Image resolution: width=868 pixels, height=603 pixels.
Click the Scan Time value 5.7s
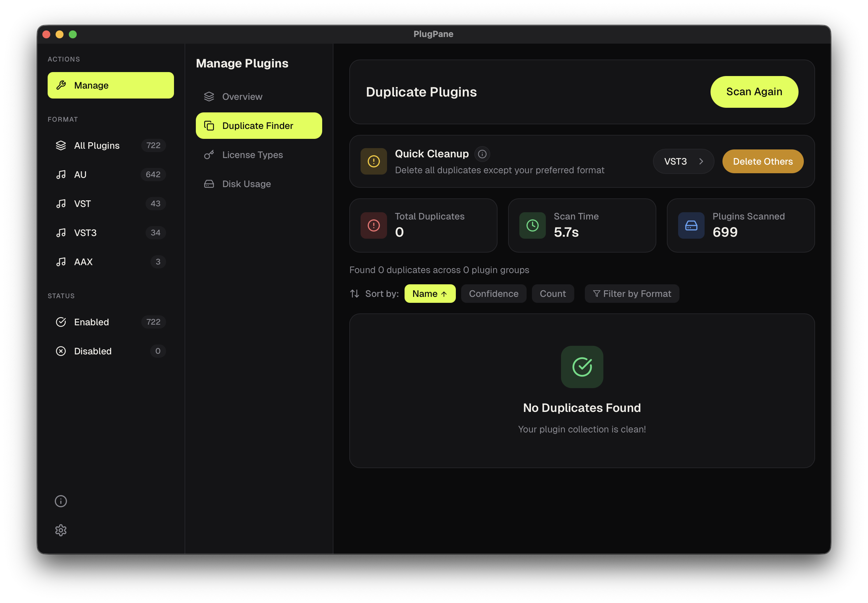(x=566, y=232)
